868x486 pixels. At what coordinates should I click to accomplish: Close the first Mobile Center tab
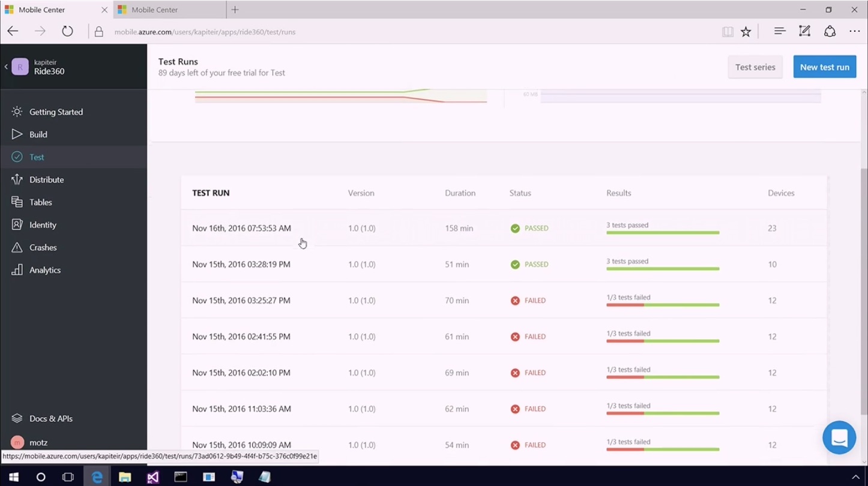pyautogui.click(x=104, y=10)
